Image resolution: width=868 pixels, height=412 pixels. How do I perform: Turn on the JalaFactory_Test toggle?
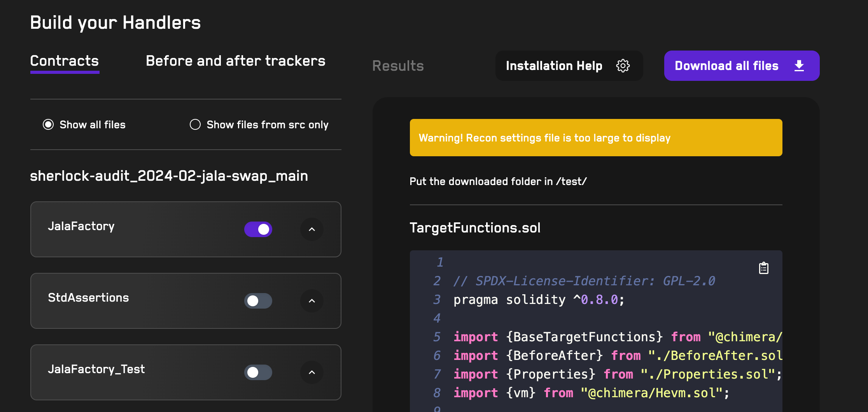tap(258, 372)
